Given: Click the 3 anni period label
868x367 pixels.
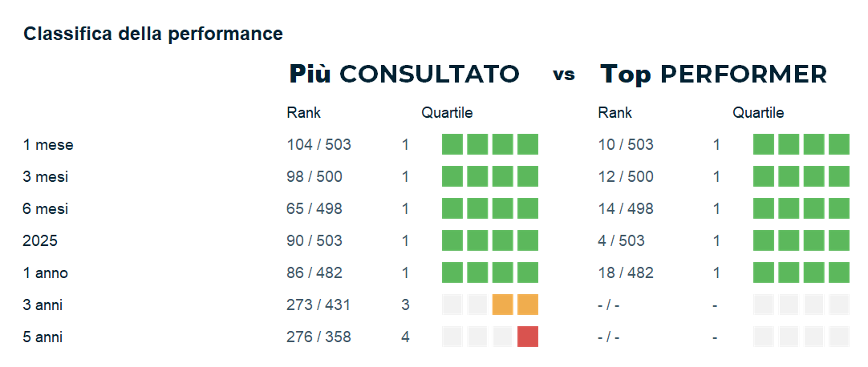Looking at the screenshot, I should click(x=43, y=305).
